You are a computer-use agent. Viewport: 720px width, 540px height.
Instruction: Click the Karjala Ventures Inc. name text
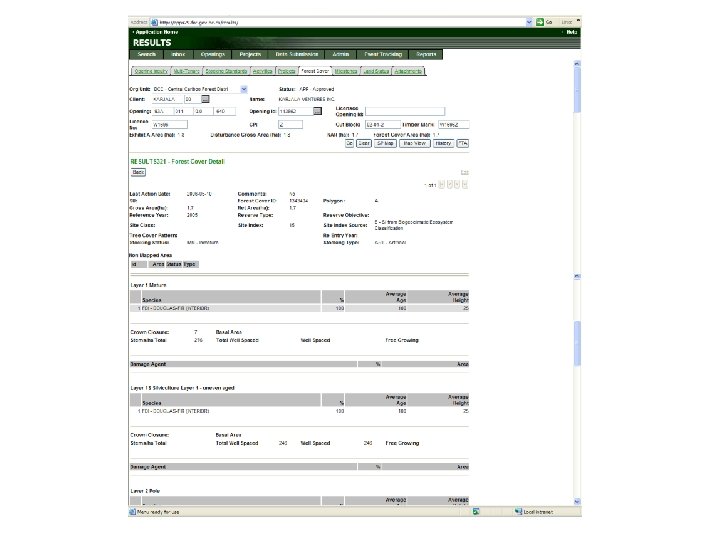point(306,99)
